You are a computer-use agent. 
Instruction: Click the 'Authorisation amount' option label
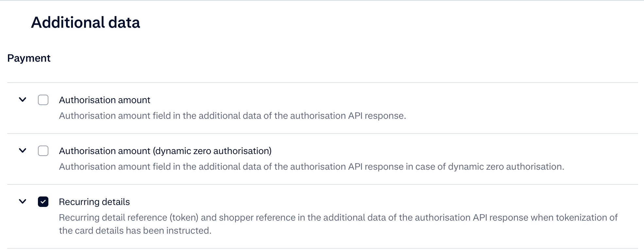pyautogui.click(x=104, y=100)
